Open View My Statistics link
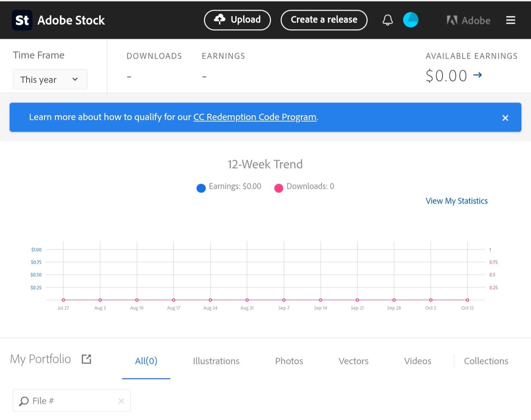 (457, 201)
